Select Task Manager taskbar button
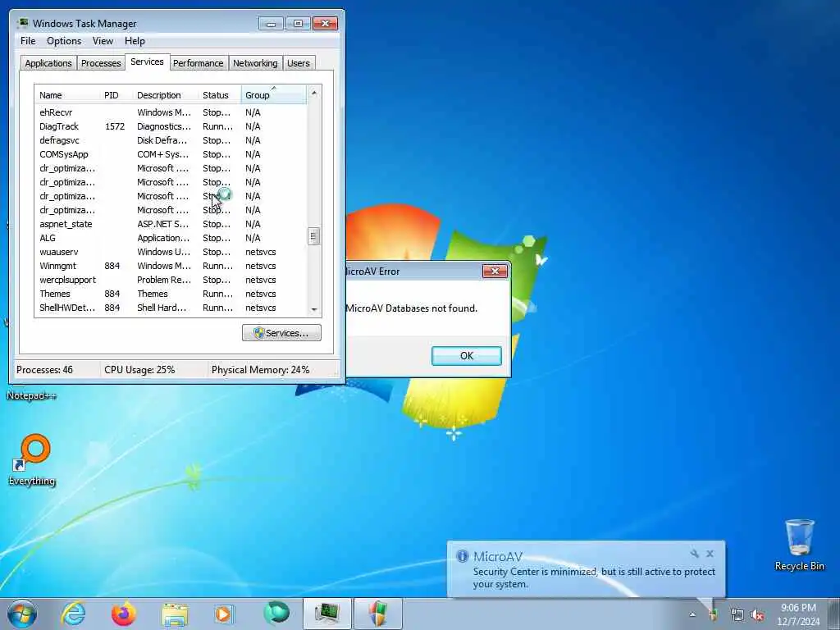Screen dimensions: 840x630 pos(327,614)
